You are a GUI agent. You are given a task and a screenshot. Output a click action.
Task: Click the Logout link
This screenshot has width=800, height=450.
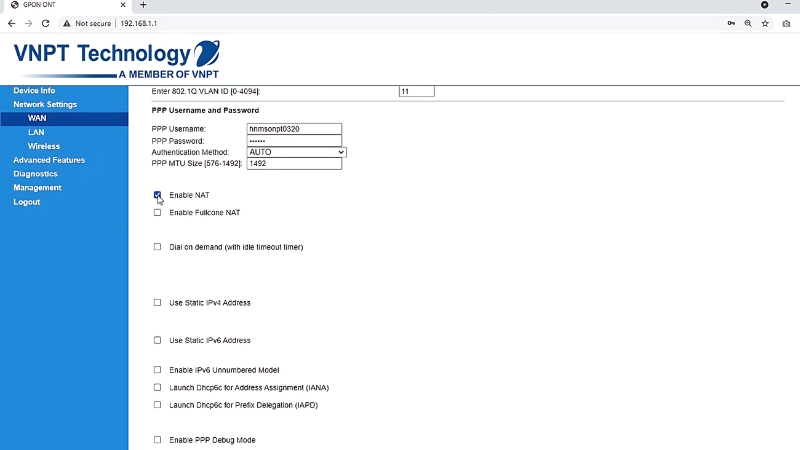26,202
